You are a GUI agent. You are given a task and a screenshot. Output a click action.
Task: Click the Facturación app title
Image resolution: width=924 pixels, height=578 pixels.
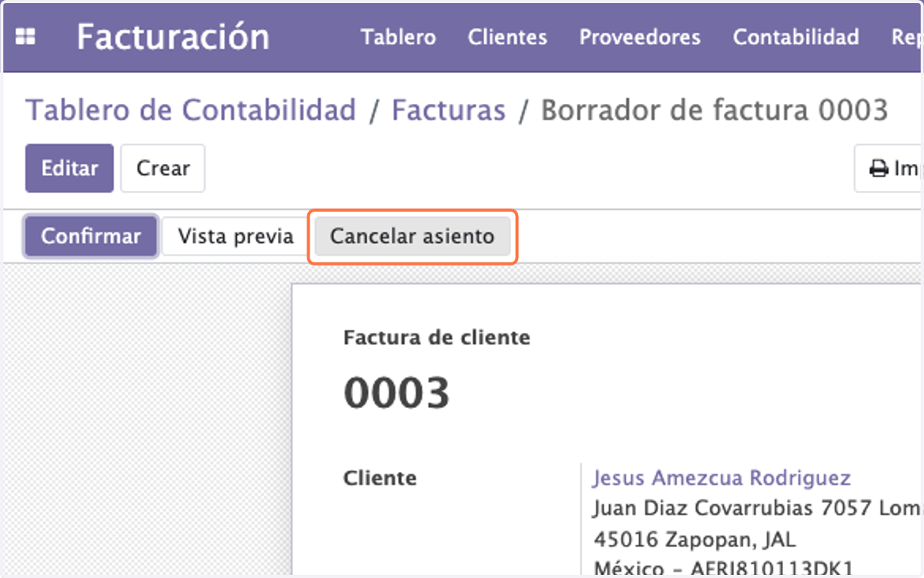point(173,37)
